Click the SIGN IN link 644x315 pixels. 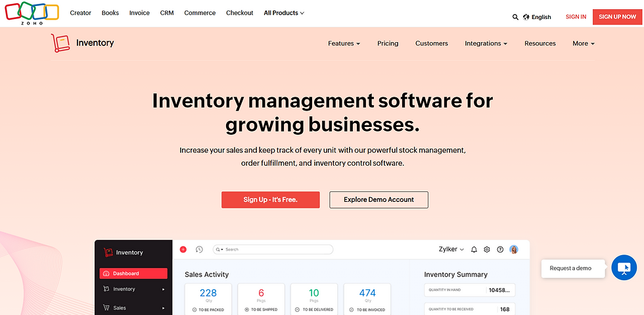pos(576,17)
